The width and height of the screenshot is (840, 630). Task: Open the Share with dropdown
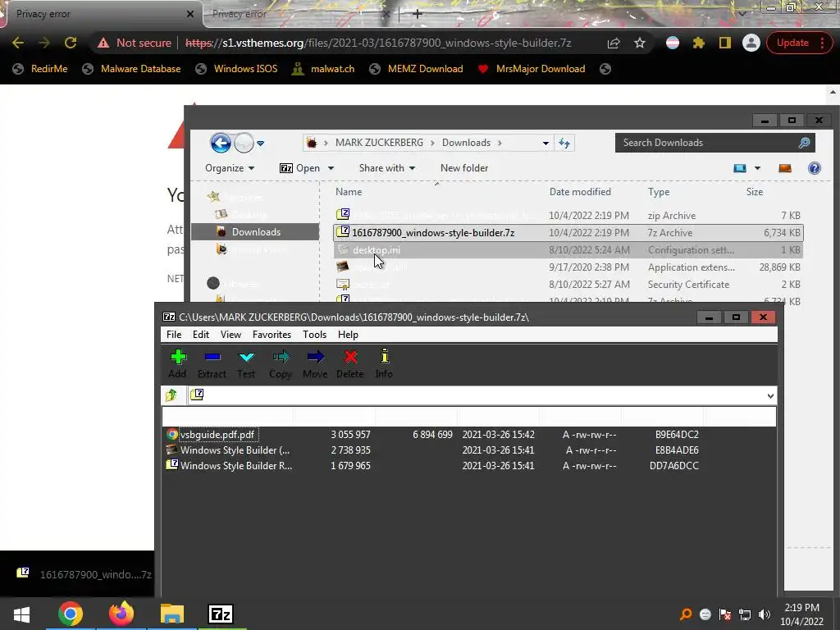(x=387, y=168)
